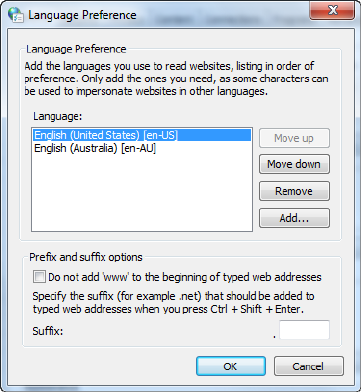Click the Language Preference group box heading
The image size is (361, 392).
[76, 49]
